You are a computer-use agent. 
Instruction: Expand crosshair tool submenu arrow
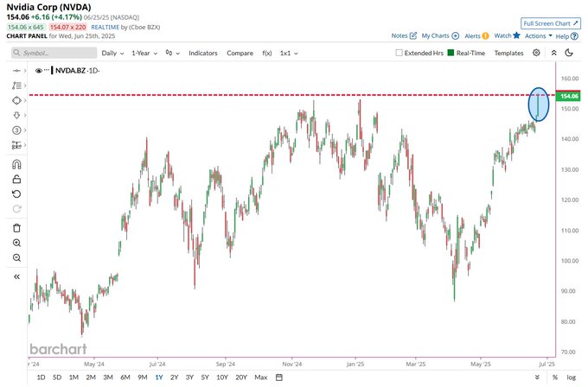click(x=25, y=71)
